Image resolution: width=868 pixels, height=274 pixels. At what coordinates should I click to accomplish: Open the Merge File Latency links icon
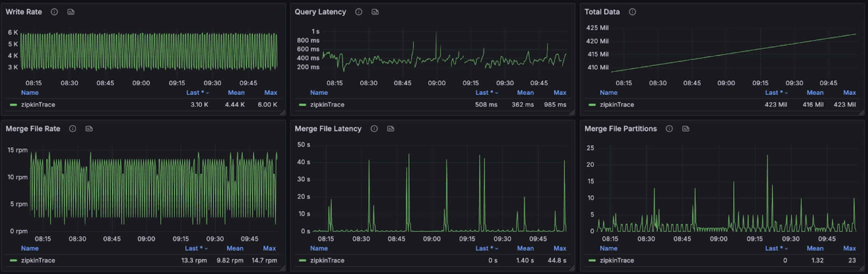[391, 129]
